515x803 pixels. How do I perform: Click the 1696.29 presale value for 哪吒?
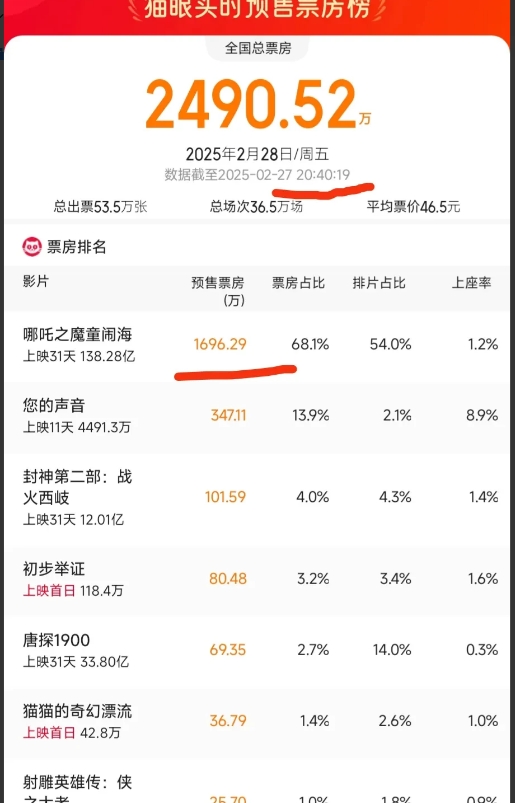click(220, 344)
